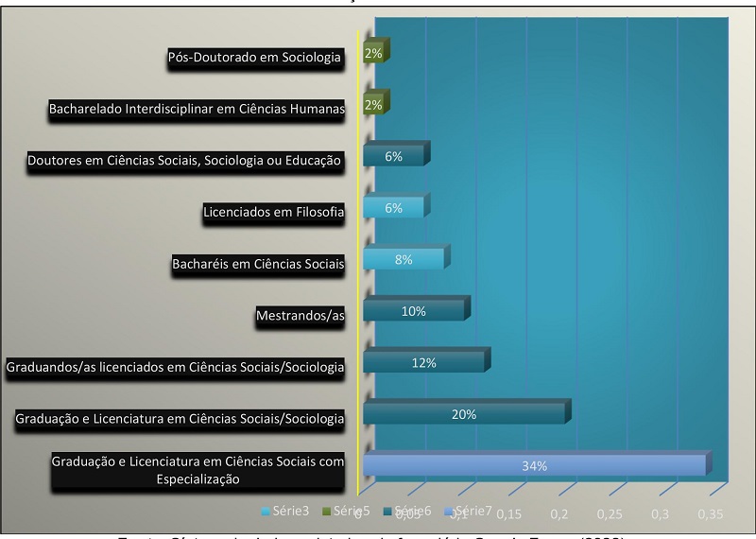
Task: Select the Pós-Doutorado 2% bar
Action: coord(373,54)
